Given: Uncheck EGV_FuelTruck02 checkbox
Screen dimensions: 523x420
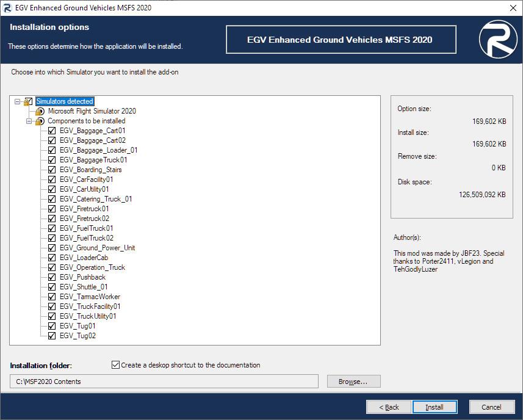Looking at the screenshot, I should click(x=52, y=238).
